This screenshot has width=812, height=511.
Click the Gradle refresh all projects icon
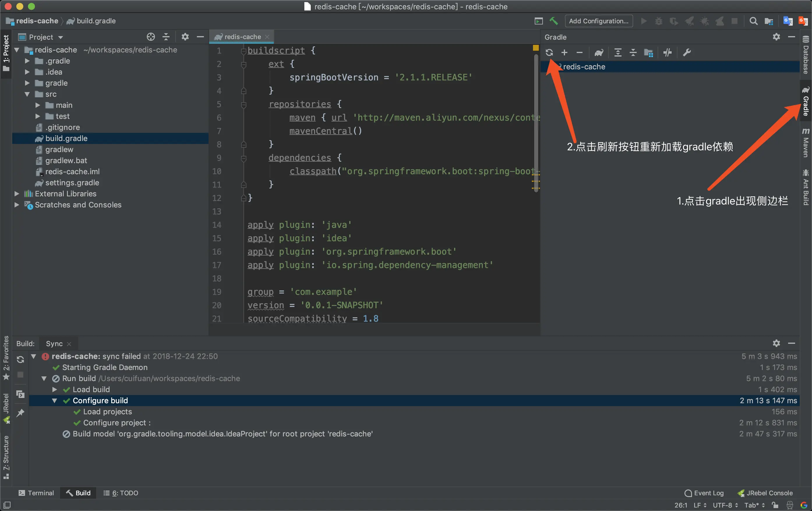click(549, 53)
